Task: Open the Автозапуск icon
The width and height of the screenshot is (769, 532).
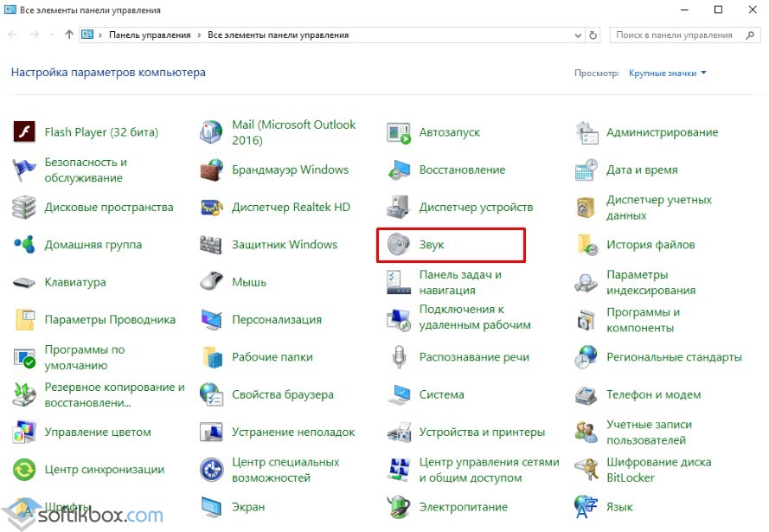Action: pyautogui.click(x=399, y=132)
